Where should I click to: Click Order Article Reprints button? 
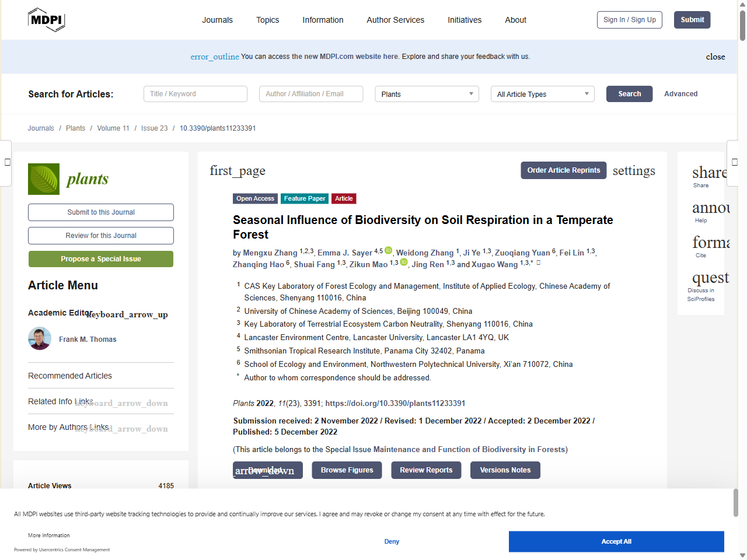(563, 170)
